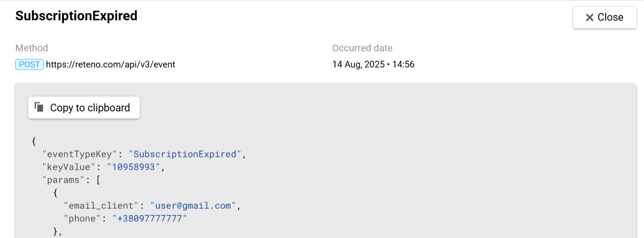The image size is (644, 238).
Task: Click the X icon in Close button
Action: click(x=590, y=18)
